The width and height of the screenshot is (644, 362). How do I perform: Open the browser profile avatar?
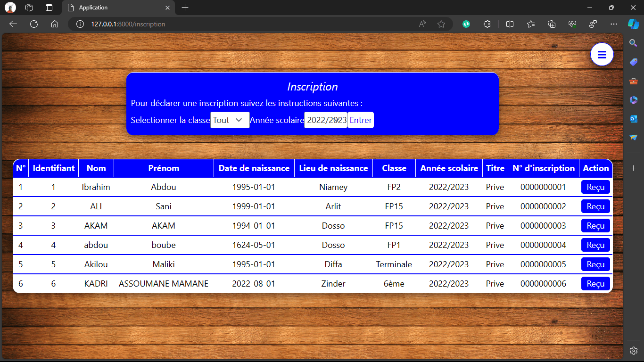(x=10, y=8)
